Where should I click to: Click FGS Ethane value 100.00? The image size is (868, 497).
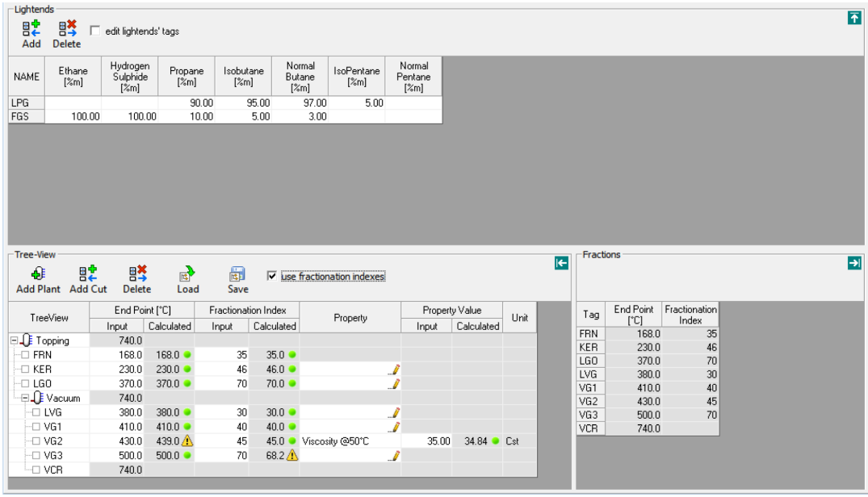click(73, 117)
